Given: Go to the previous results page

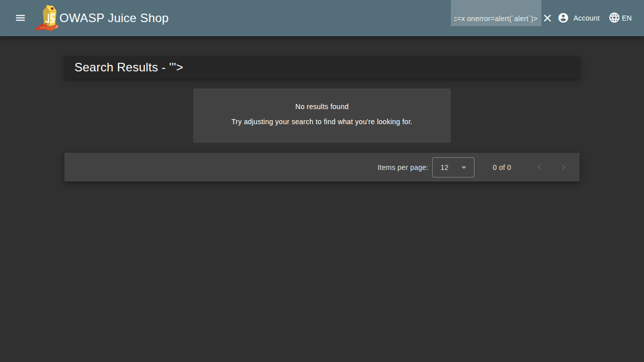Looking at the screenshot, I should pyautogui.click(x=539, y=167).
